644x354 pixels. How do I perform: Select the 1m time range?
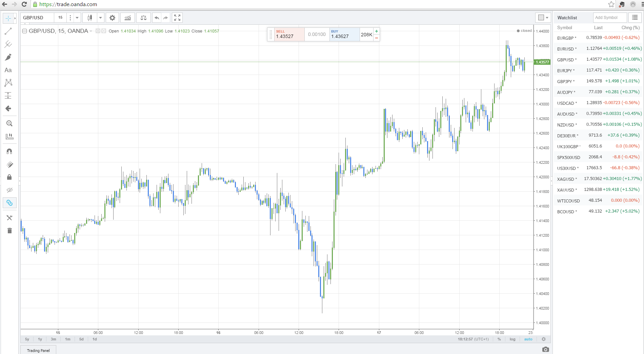pyautogui.click(x=68, y=339)
